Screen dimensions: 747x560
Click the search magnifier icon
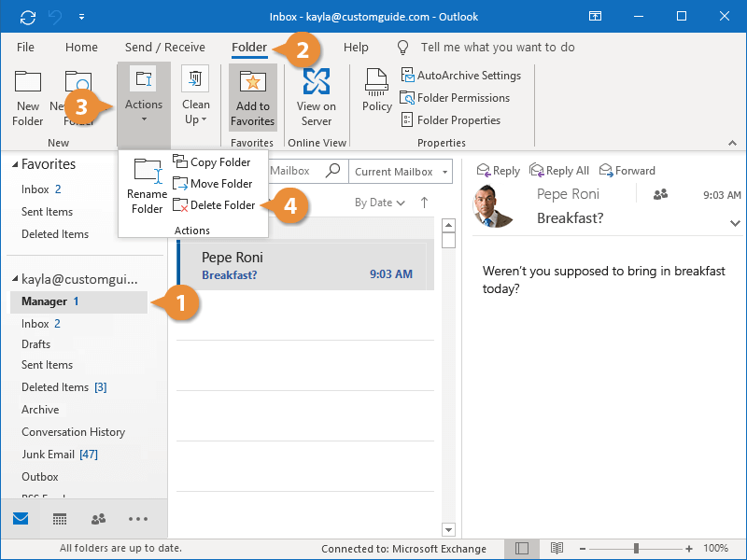tap(332, 171)
